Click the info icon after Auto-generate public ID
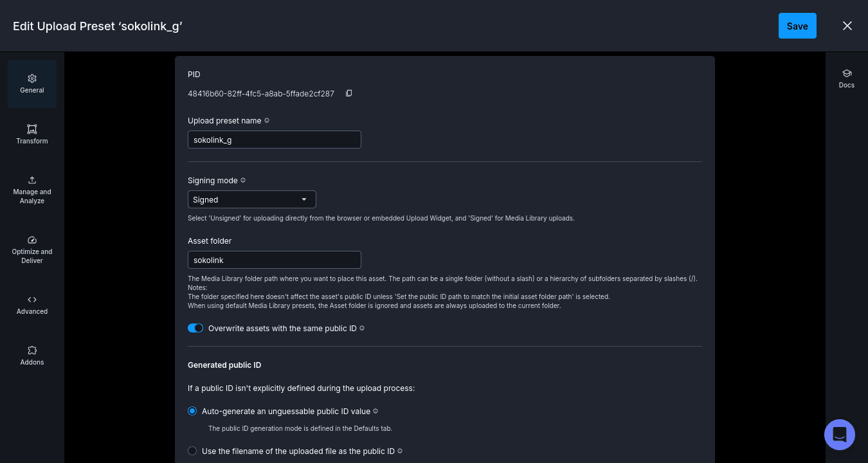The image size is (868, 463). pos(375,411)
